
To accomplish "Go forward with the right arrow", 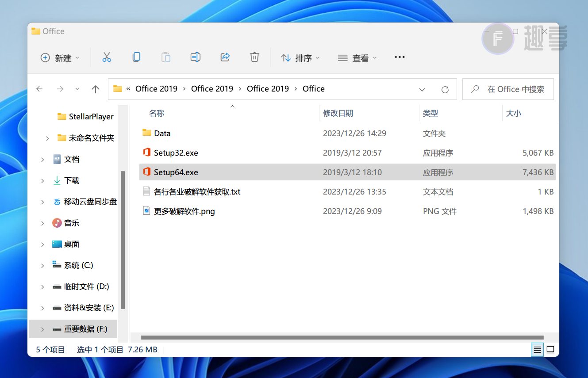I will 60,89.
